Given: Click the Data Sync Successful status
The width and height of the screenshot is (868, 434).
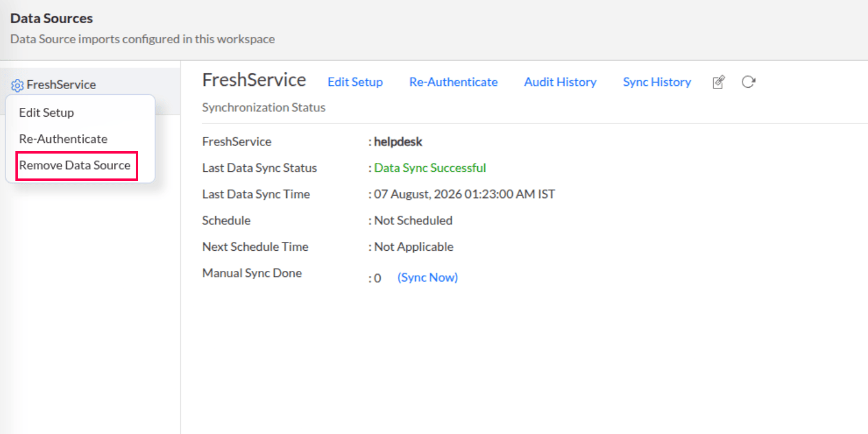Looking at the screenshot, I should (430, 168).
